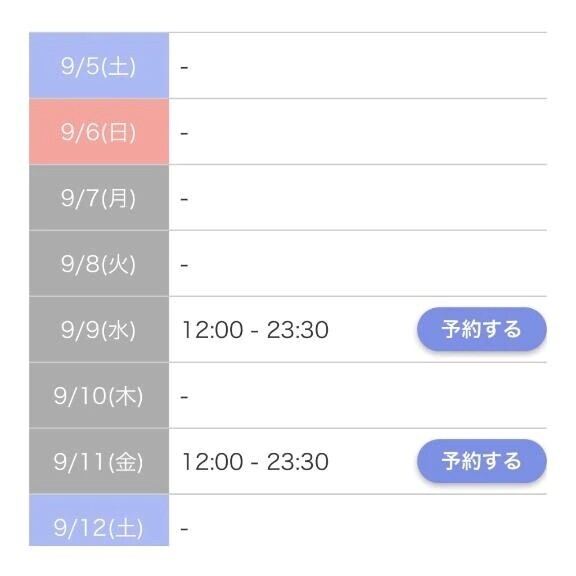
Task: Select the 9/9(水) date cell
Action: click(99, 330)
